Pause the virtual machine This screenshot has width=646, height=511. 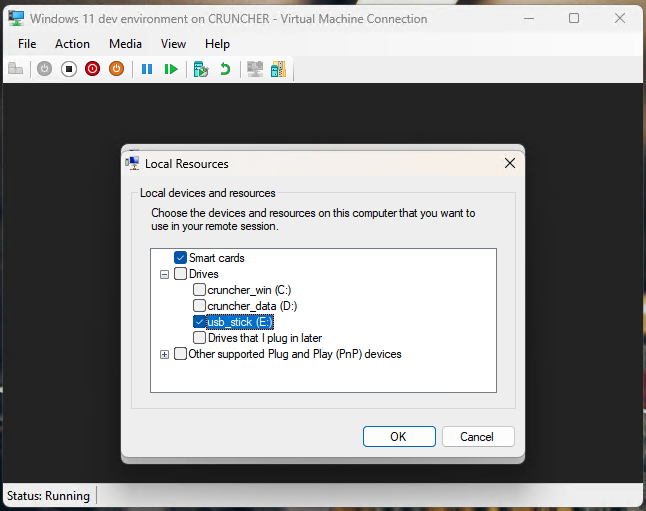[x=147, y=69]
